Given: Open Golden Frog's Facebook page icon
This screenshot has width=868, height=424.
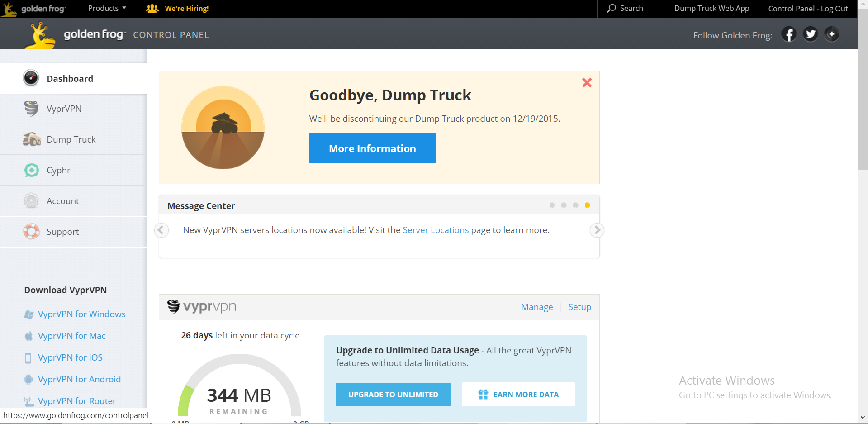Looking at the screenshot, I should (789, 34).
